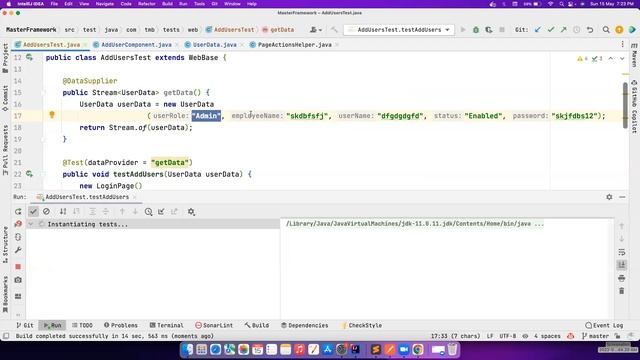Image resolution: width=640 pixels, height=360 pixels.
Task: Open the wrench settings in Run sidebar
Action: coord(18,250)
